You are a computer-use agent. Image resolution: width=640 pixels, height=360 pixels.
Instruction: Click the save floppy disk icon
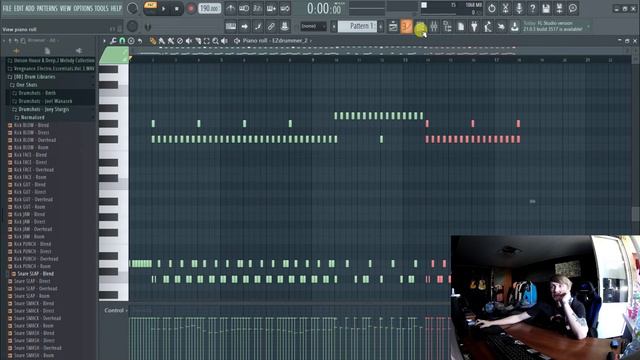coord(546,8)
